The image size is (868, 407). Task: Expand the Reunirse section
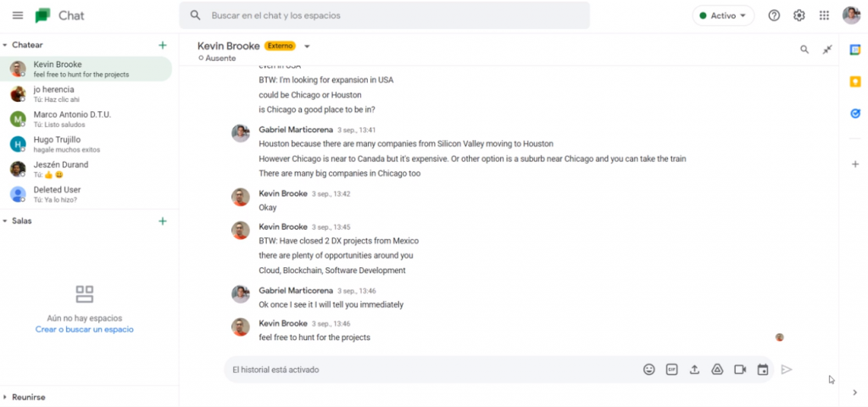5,397
